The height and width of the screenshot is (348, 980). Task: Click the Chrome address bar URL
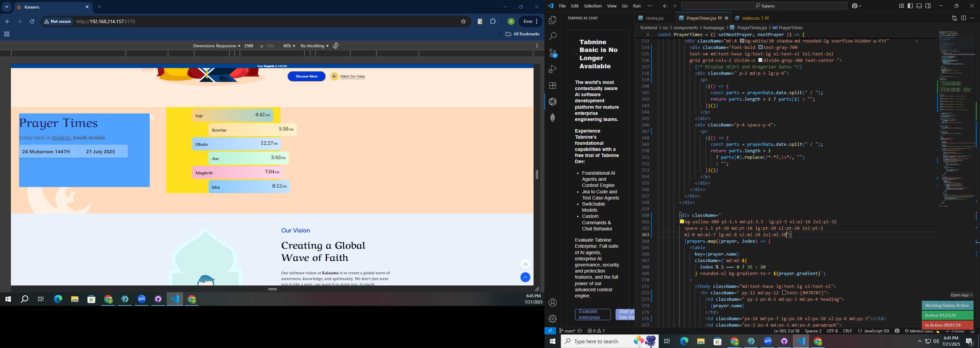(x=106, y=22)
